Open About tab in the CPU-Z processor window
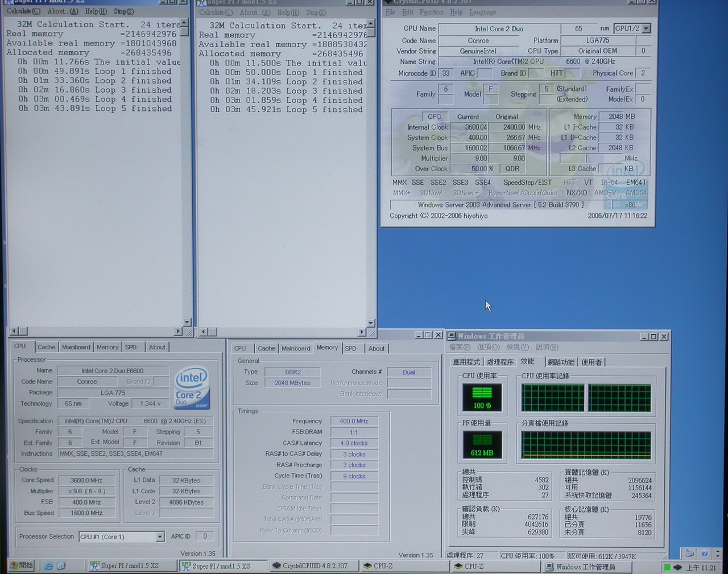 pyautogui.click(x=157, y=347)
